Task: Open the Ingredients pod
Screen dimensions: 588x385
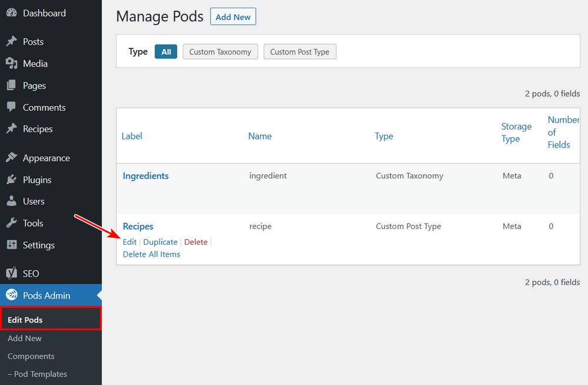Action: (145, 175)
